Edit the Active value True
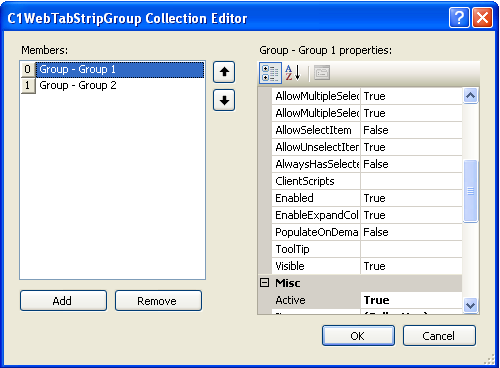The image size is (500, 368). click(411, 300)
